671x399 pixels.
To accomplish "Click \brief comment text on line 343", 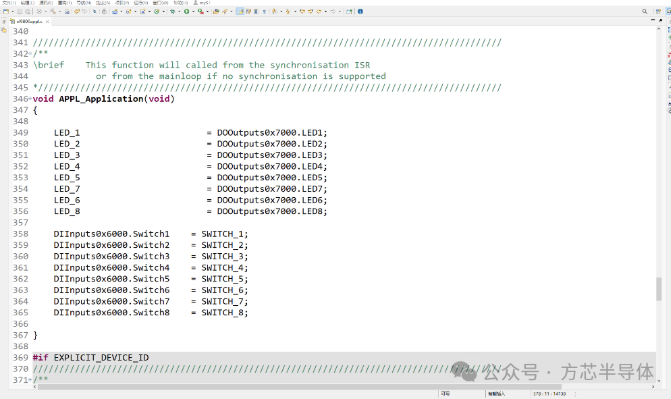I will click(48, 65).
